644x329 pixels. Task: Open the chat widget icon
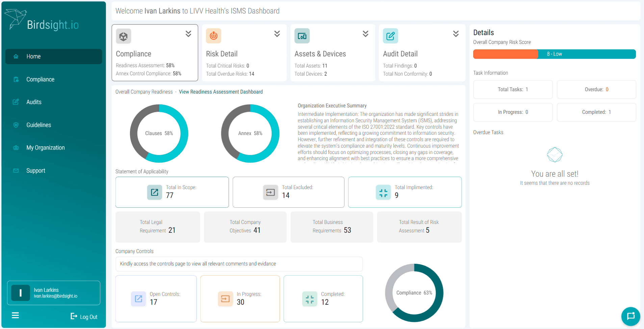pyautogui.click(x=630, y=316)
